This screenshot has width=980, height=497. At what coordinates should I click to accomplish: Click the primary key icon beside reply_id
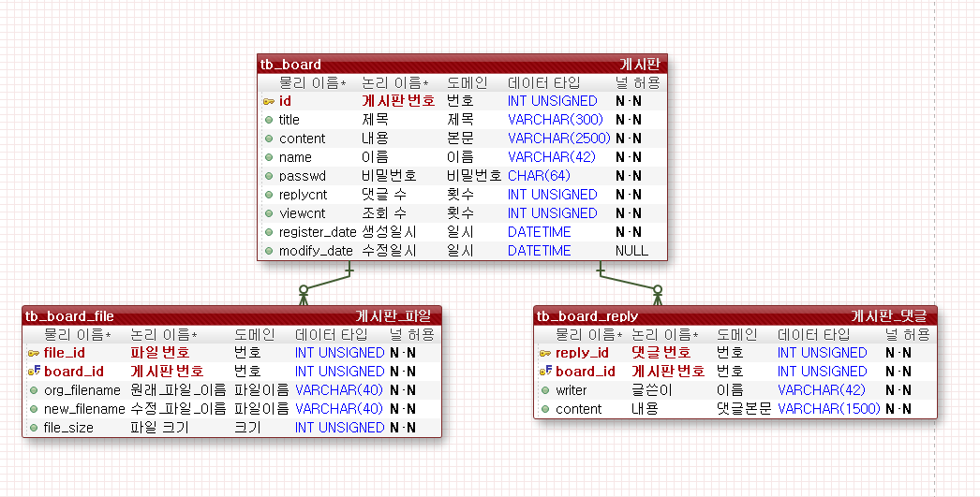[545, 353]
